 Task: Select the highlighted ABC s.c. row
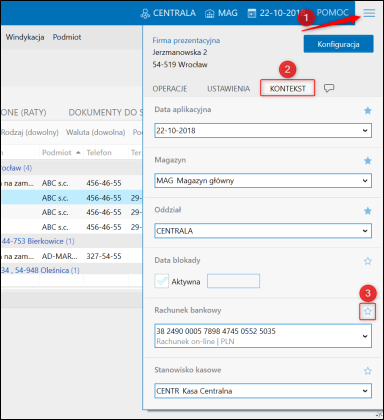71,198
